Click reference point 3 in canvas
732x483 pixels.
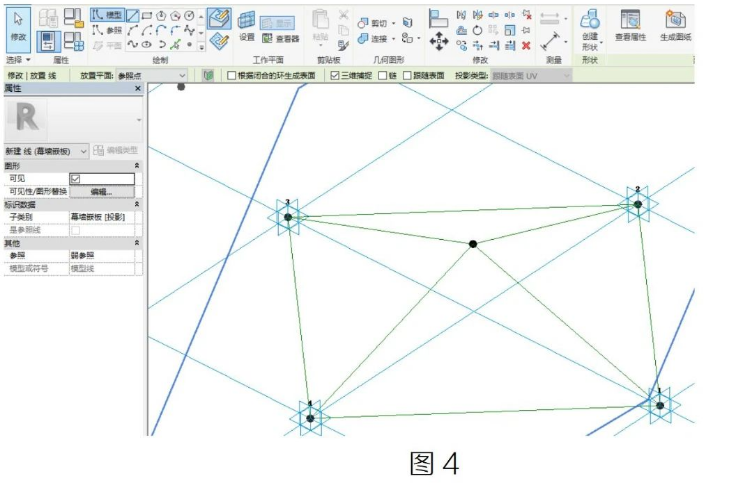[x=288, y=217]
